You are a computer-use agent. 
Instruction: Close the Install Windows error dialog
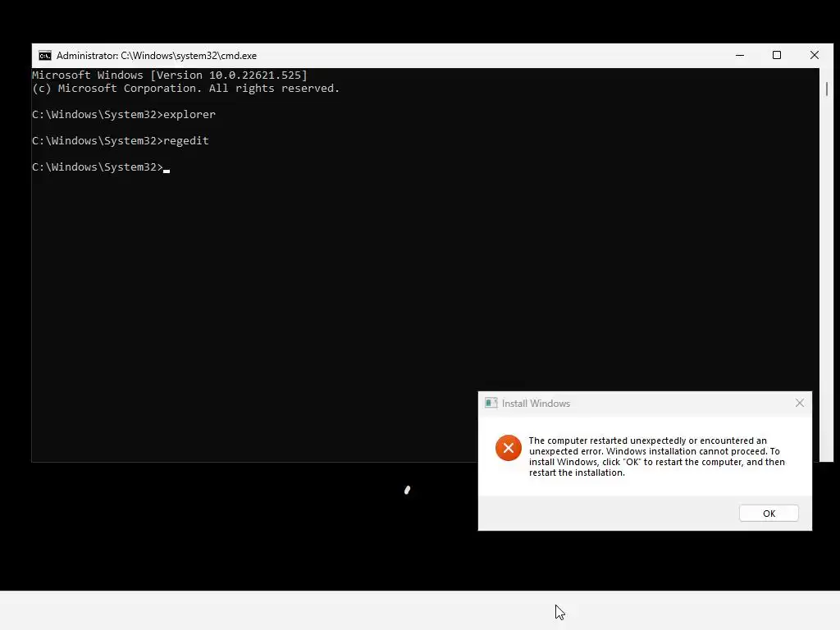point(799,403)
